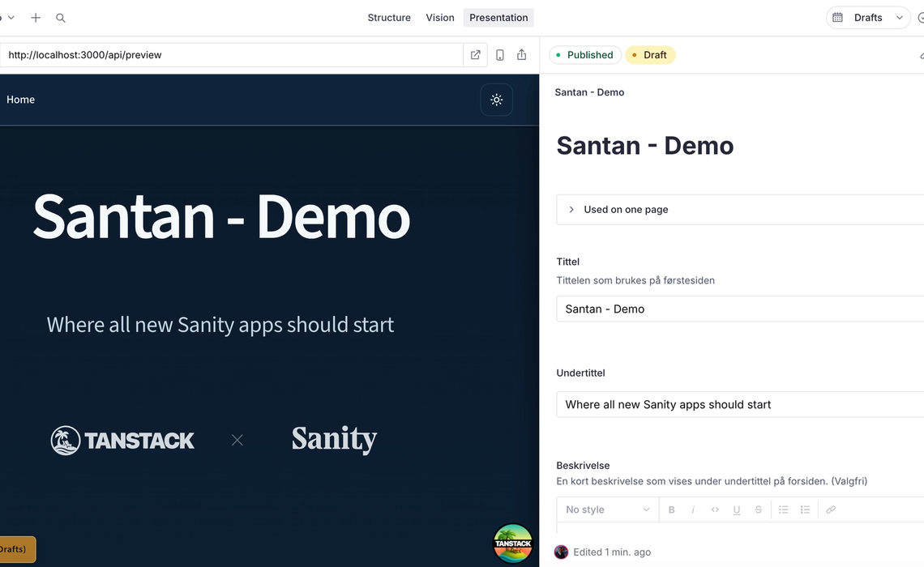The width and height of the screenshot is (924, 567).
Task: Insert link in Beskrivelse editor
Action: 831,509
